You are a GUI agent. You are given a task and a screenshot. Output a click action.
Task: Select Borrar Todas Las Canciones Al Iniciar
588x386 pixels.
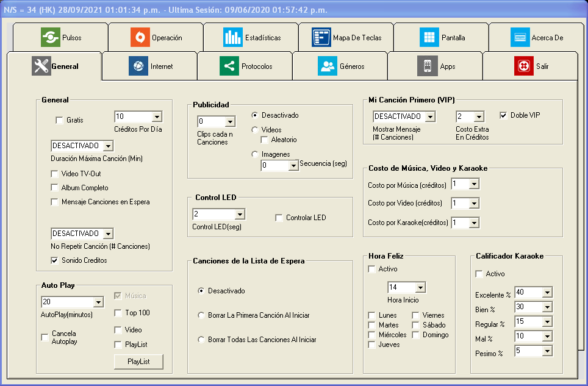[x=201, y=340]
